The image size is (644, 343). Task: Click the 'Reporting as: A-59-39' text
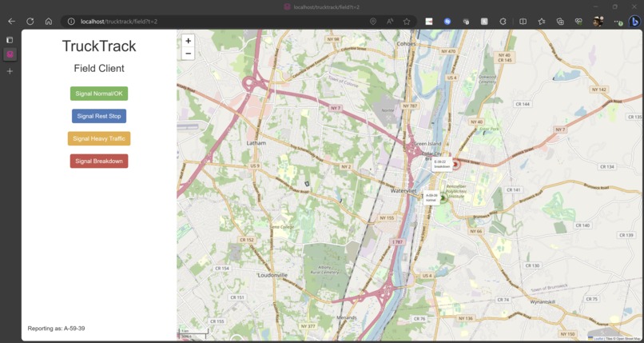click(56, 329)
